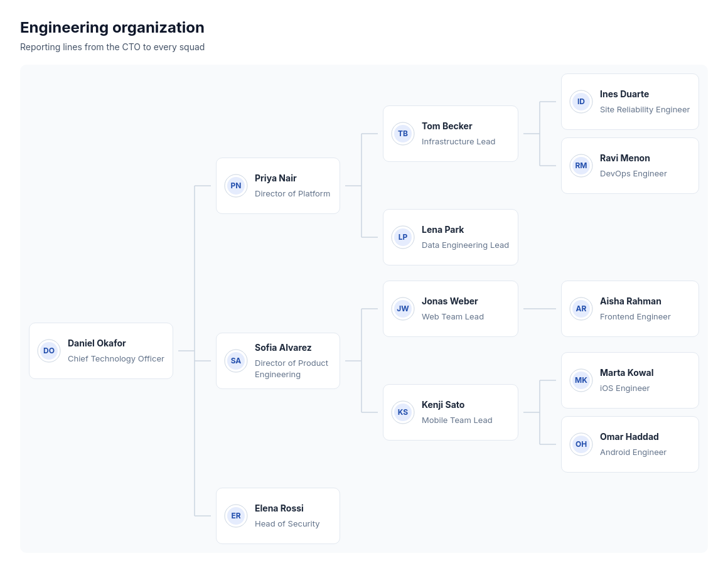
Task: Select the title Frontend Engineer
Action: 635,317
